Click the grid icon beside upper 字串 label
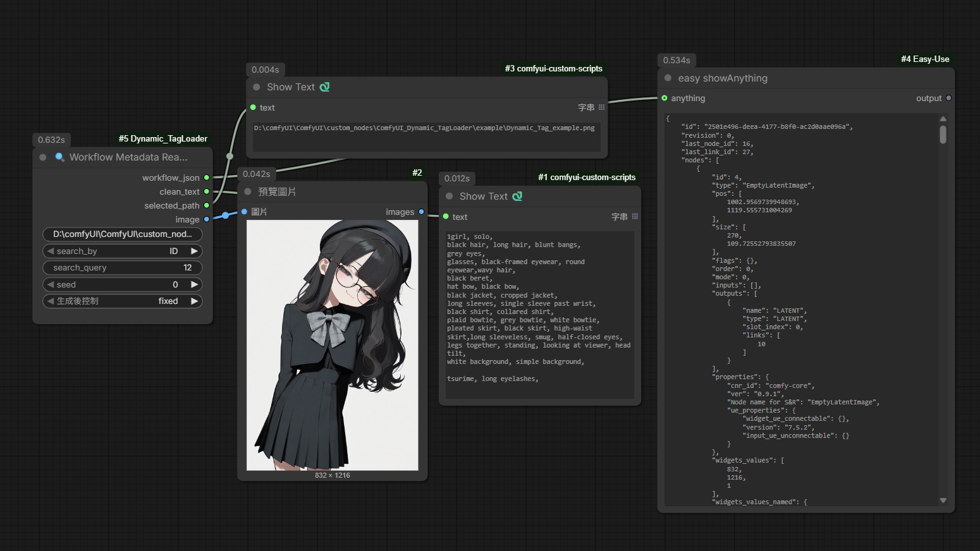This screenshot has height=551, width=980. pos(601,107)
